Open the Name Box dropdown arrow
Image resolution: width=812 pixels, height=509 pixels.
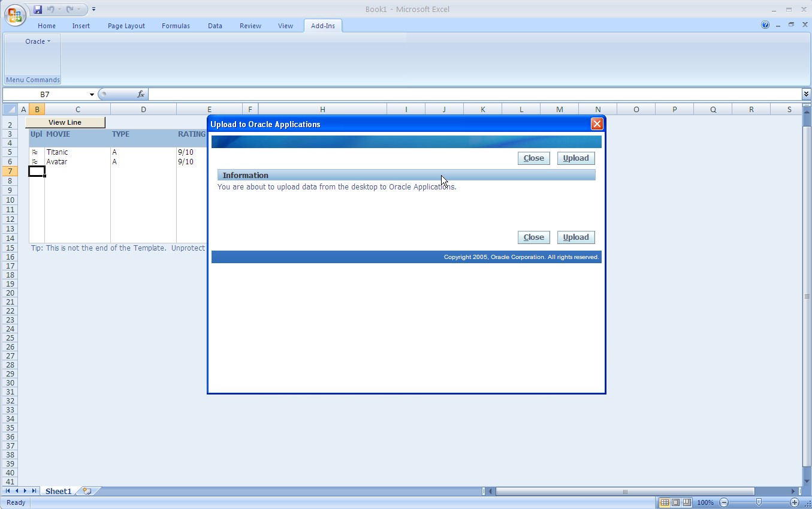(x=91, y=94)
